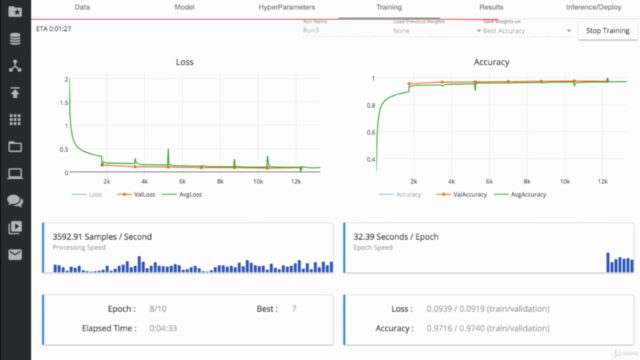Toggle ValAccuracy legend entry
Image resolution: width=640 pixels, height=360 pixels.
click(x=462, y=195)
